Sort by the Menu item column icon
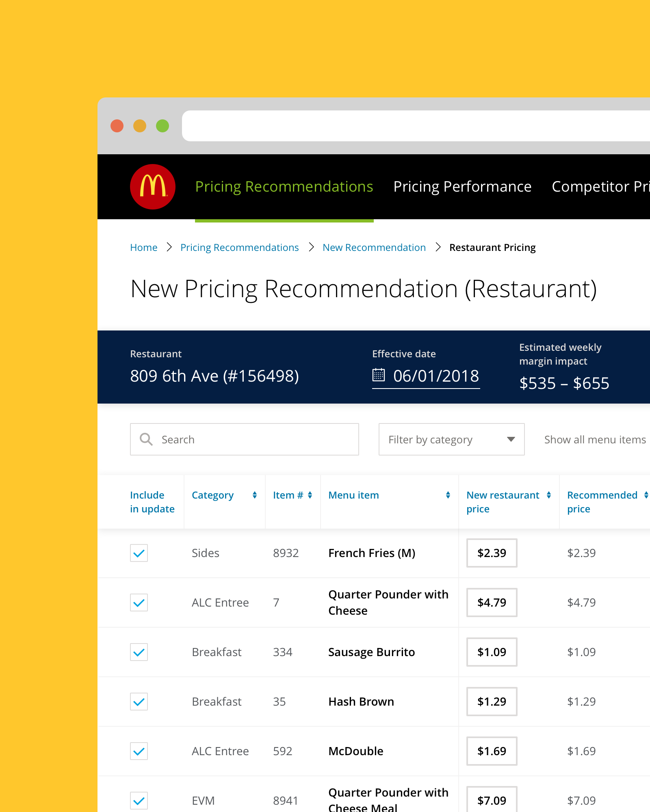Screen dimensions: 650x812 pyautogui.click(x=447, y=495)
